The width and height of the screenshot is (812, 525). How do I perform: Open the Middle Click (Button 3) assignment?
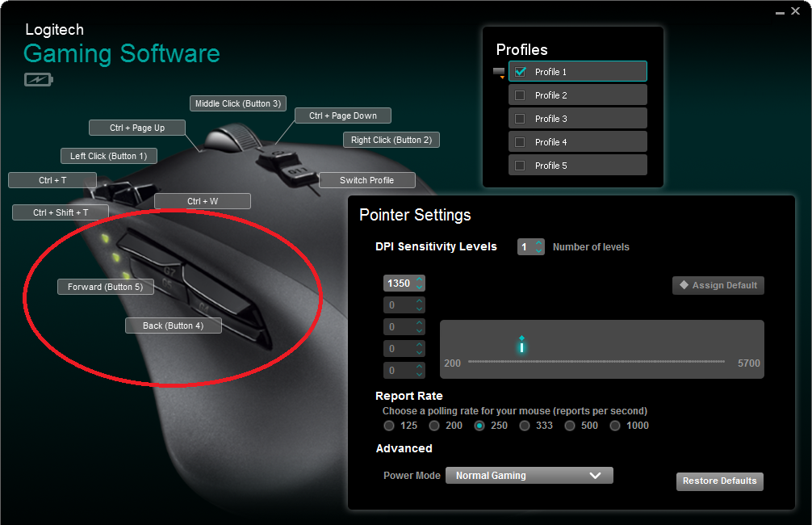click(x=238, y=103)
